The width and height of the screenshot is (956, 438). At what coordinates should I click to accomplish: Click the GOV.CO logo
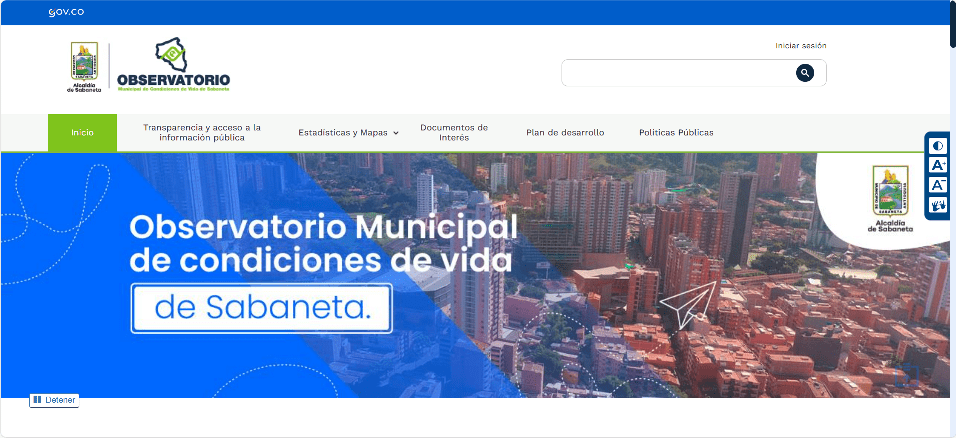64,13
